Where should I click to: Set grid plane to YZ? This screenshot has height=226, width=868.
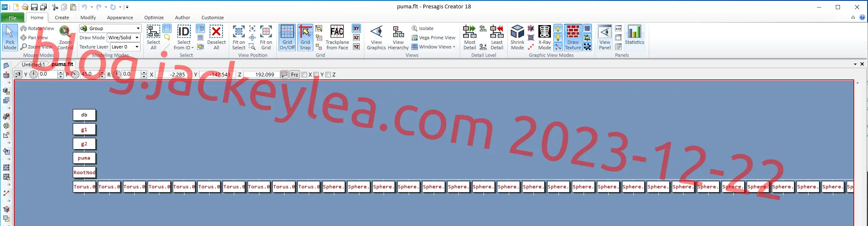pos(356,47)
